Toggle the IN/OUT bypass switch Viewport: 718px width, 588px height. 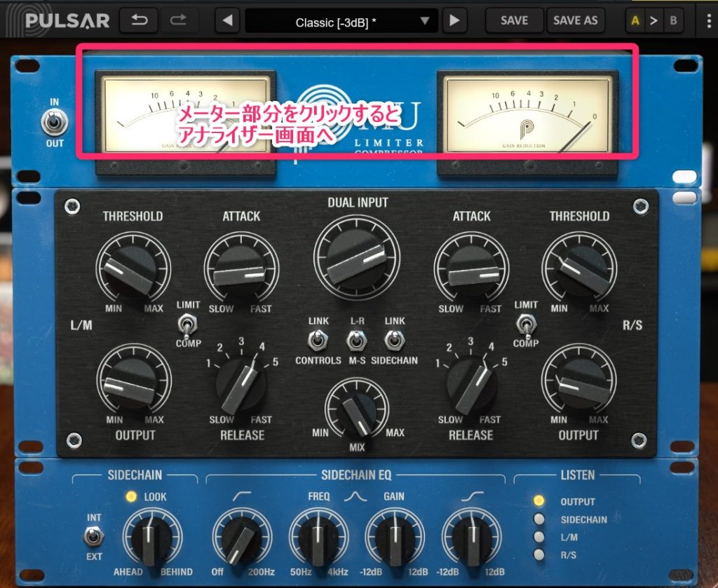point(54,123)
